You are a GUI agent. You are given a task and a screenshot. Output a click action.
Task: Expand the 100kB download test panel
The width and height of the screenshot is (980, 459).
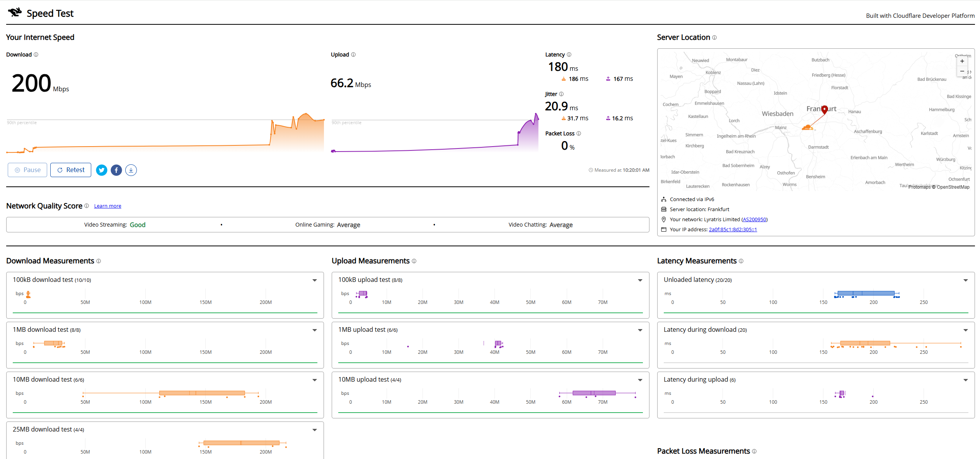315,280
